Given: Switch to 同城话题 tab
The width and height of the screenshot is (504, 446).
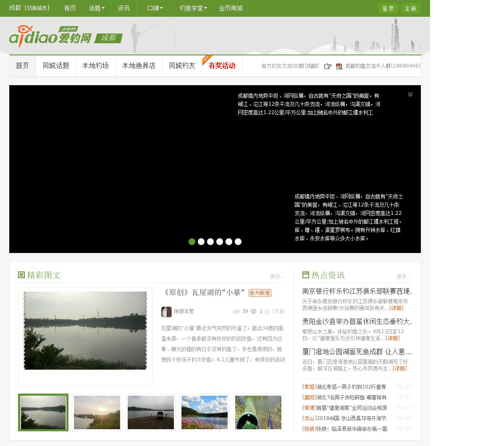Looking at the screenshot, I should click(56, 65).
